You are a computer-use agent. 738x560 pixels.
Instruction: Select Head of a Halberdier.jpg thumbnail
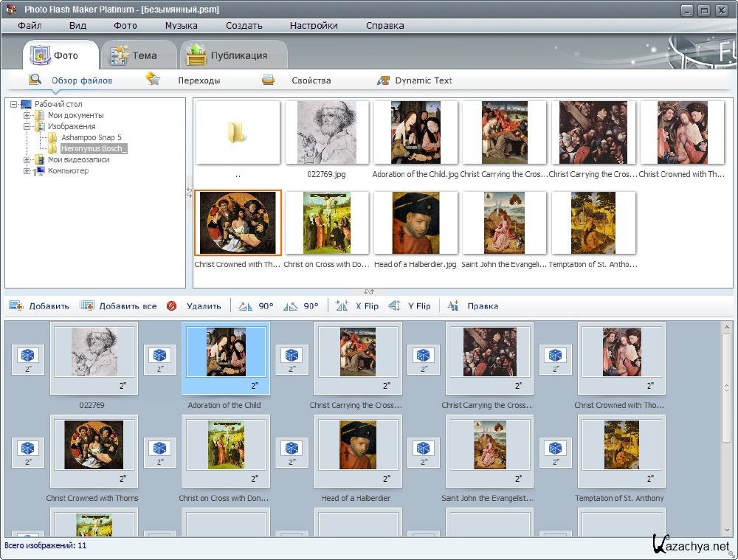415,224
